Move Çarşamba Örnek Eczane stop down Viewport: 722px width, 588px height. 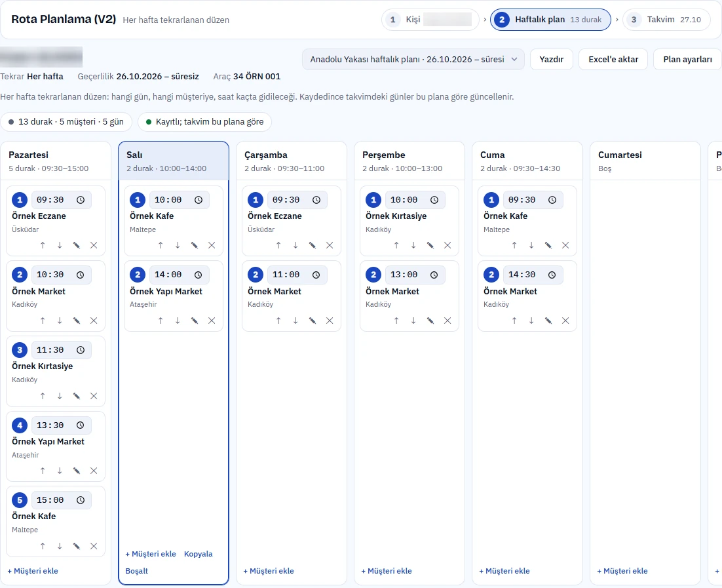click(295, 245)
